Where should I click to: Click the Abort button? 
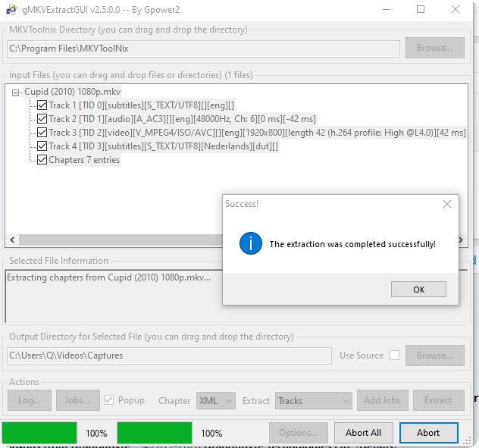(x=427, y=433)
